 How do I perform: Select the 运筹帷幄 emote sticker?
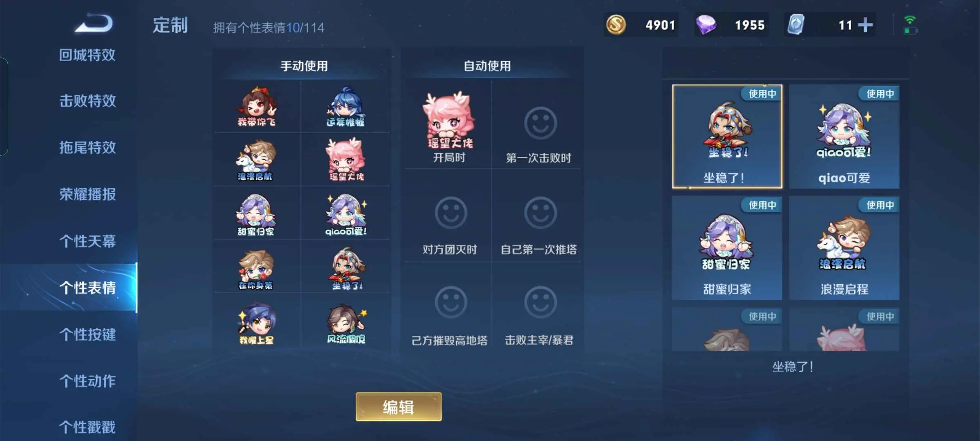[345, 107]
